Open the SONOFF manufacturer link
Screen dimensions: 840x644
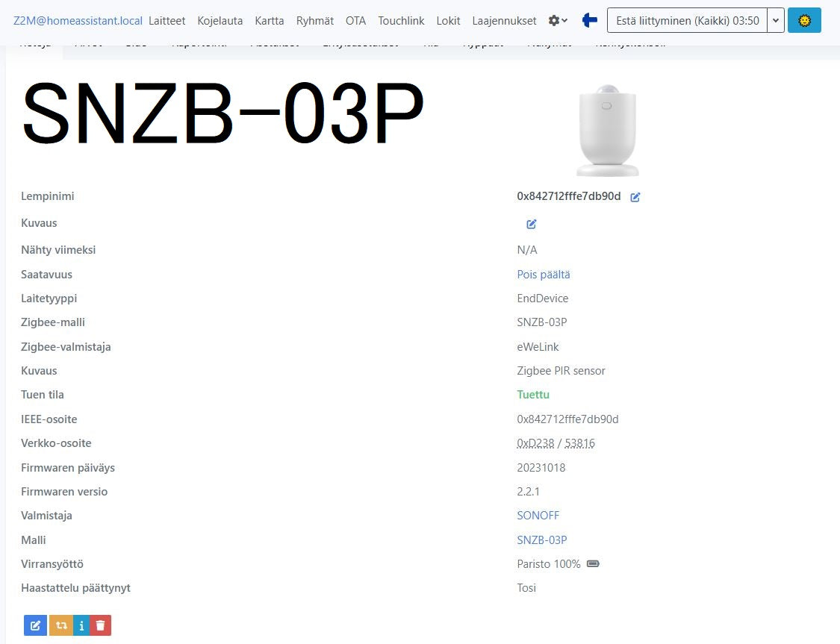click(538, 516)
